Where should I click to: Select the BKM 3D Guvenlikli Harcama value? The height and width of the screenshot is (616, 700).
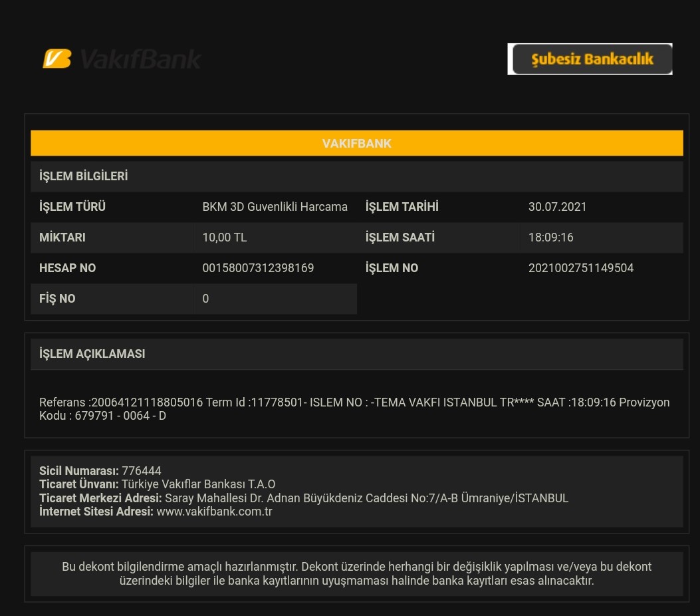(x=275, y=207)
